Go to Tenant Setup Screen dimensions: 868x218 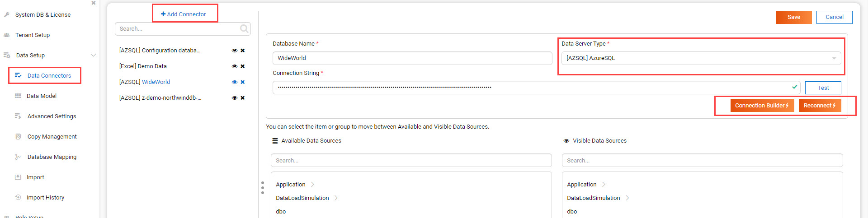click(33, 35)
